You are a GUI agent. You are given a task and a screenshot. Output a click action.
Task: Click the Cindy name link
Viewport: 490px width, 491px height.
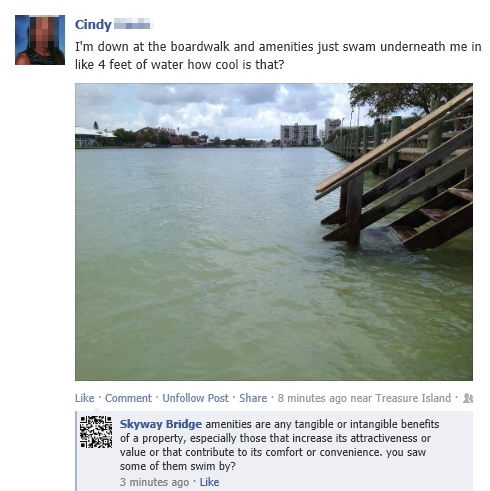coord(93,25)
